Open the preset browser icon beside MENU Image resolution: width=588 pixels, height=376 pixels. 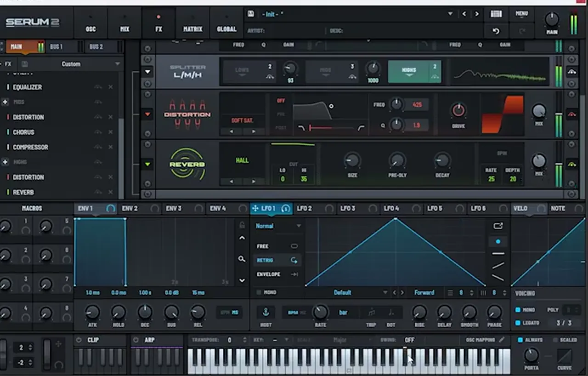click(x=496, y=14)
